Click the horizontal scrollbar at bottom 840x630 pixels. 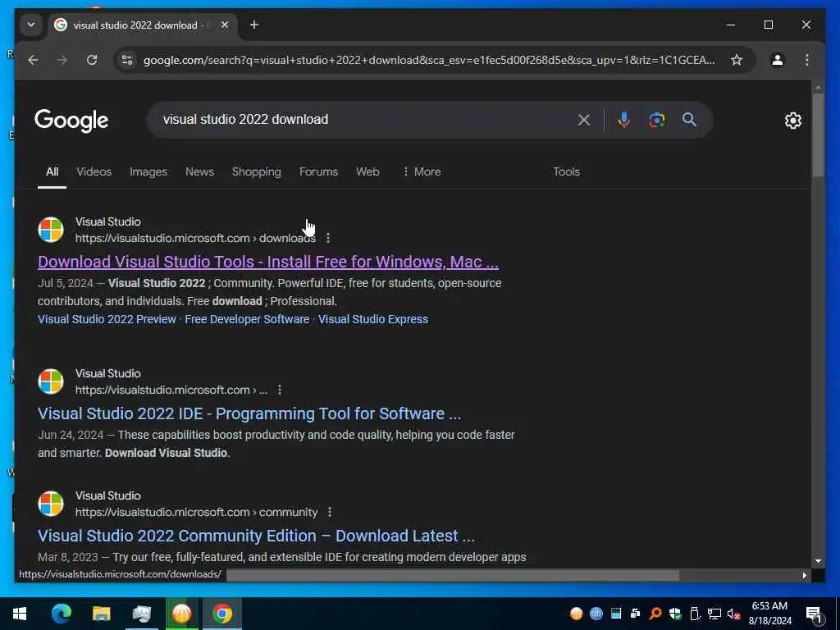(x=453, y=575)
